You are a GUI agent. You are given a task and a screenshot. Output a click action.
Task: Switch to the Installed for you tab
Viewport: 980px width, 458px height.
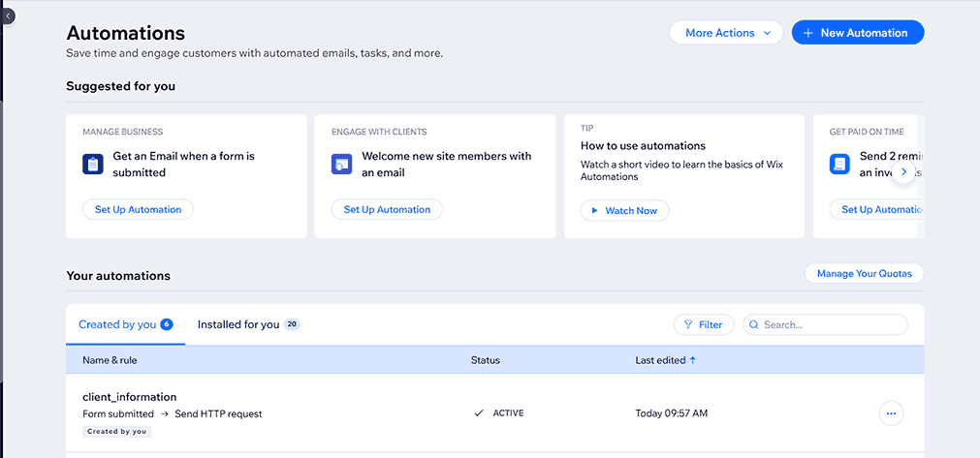(x=238, y=324)
